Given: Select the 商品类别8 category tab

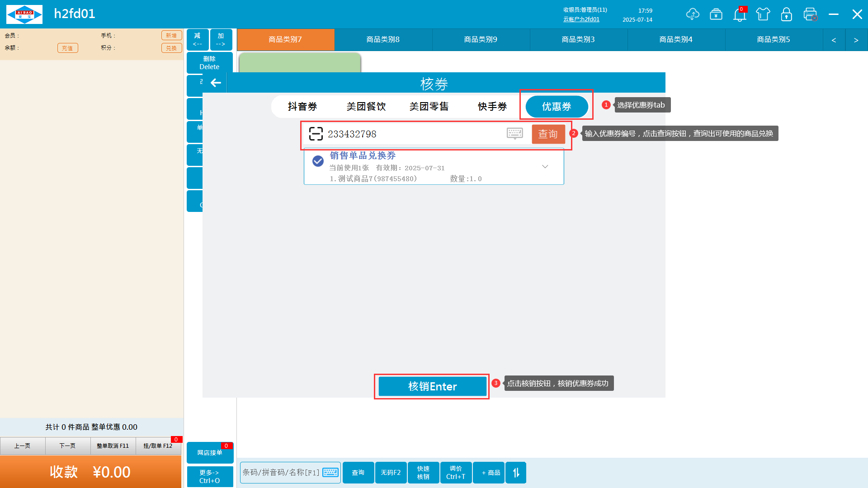Looking at the screenshot, I should 383,40.
